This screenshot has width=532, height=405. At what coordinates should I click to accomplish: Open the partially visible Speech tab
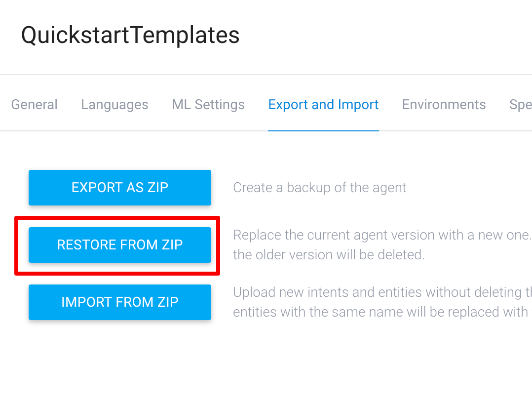pos(521,105)
